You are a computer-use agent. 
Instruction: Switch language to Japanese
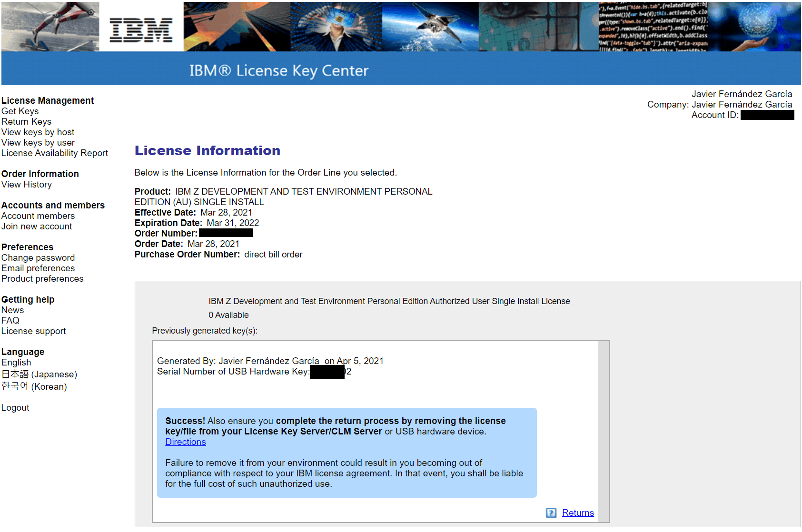39,374
